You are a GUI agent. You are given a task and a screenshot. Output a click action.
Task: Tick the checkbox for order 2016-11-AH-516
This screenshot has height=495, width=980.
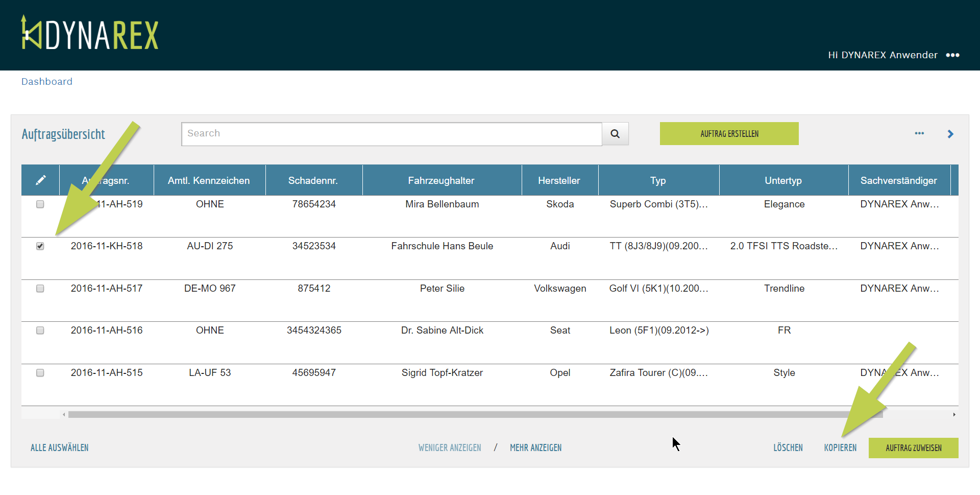coord(40,331)
